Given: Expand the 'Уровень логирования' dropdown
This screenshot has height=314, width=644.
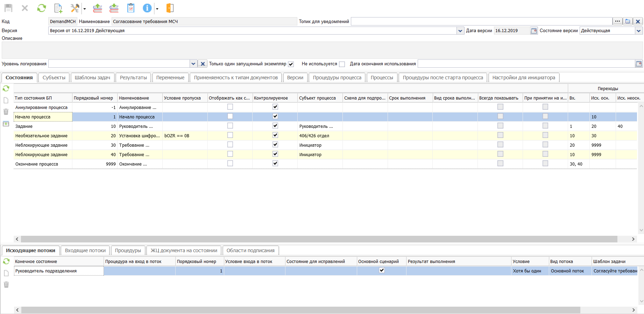Looking at the screenshot, I should [193, 64].
